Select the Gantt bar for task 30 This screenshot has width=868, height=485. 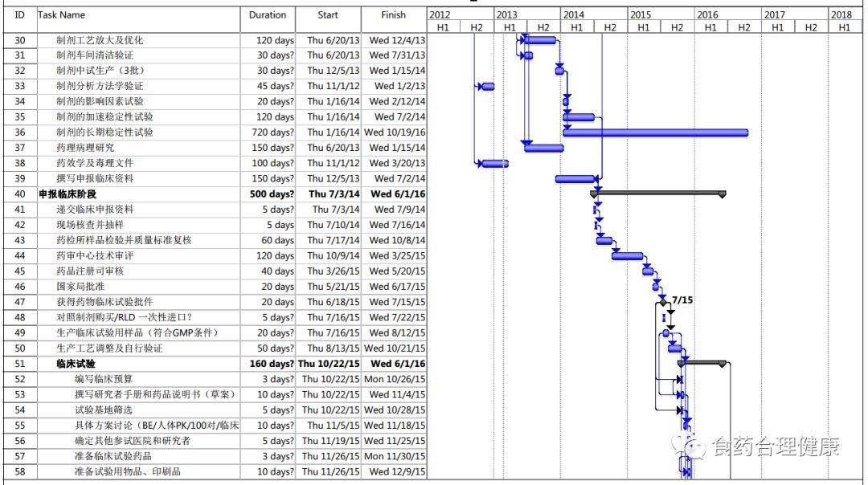coord(540,40)
